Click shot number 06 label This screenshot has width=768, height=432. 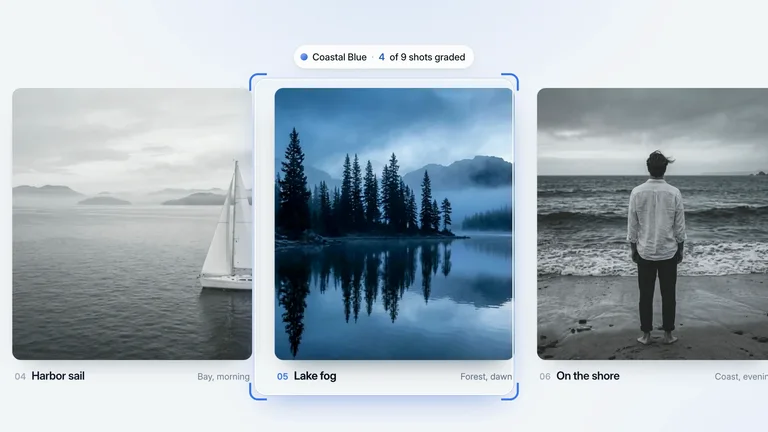point(545,377)
